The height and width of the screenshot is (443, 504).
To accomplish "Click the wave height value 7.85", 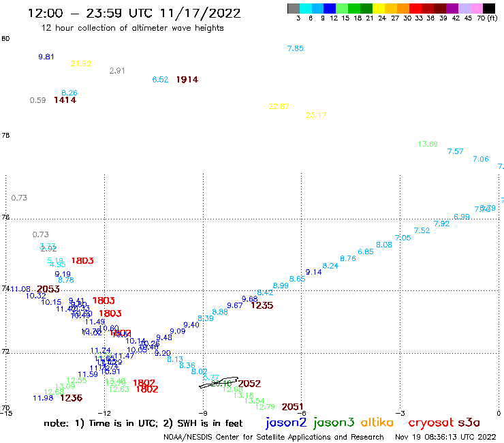I will tap(295, 48).
